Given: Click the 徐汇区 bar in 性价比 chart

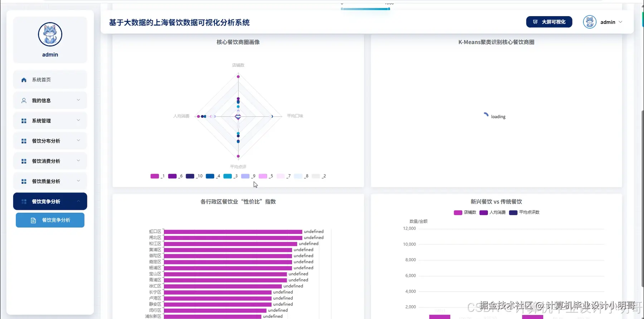Looking at the screenshot, I should pos(223,286).
